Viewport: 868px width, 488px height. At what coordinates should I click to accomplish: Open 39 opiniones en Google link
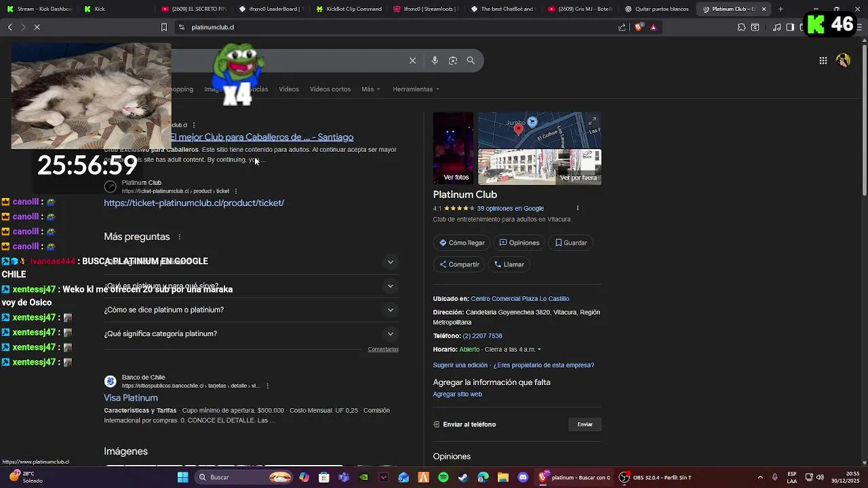[x=510, y=209]
